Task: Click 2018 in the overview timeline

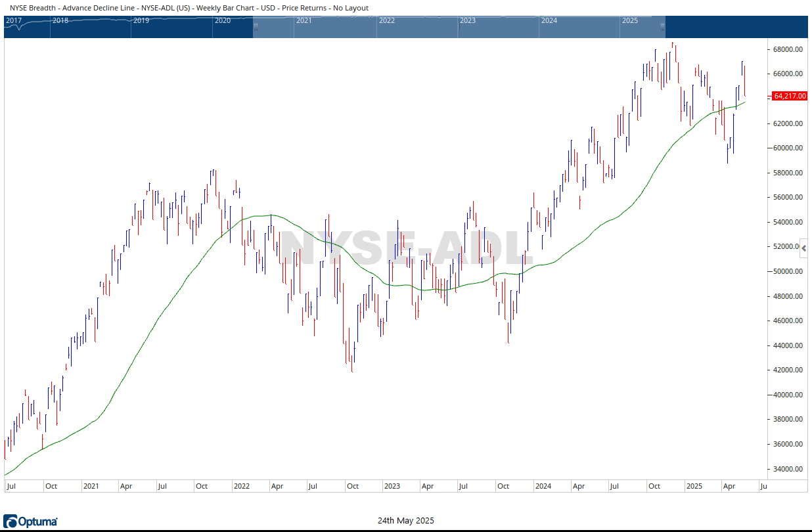Action: click(60, 20)
